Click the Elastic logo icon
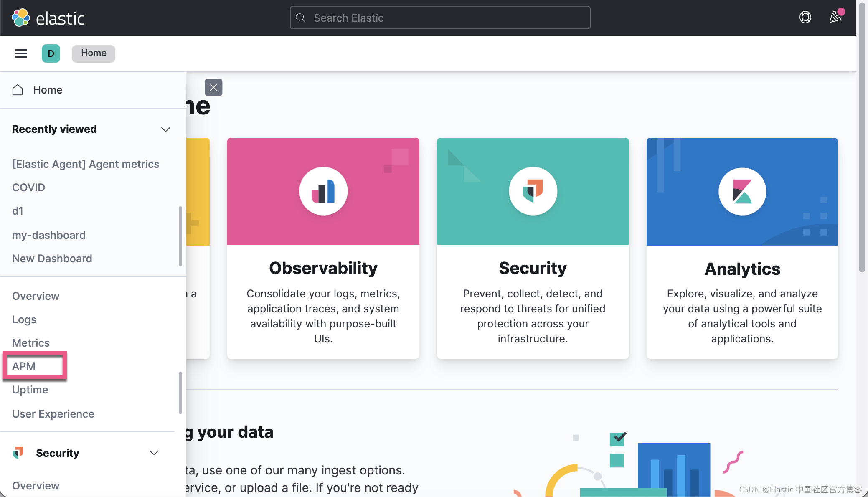 click(x=20, y=18)
